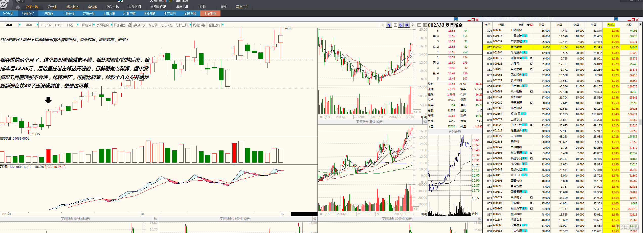Open dropdown arrow beside bold MOMO label

19,25
